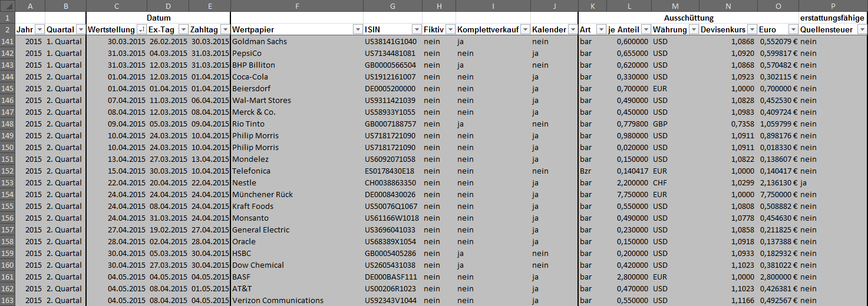The image size is (868, 306).
Task: Click the Ausschüttung group header cell
Action: tap(688, 18)
